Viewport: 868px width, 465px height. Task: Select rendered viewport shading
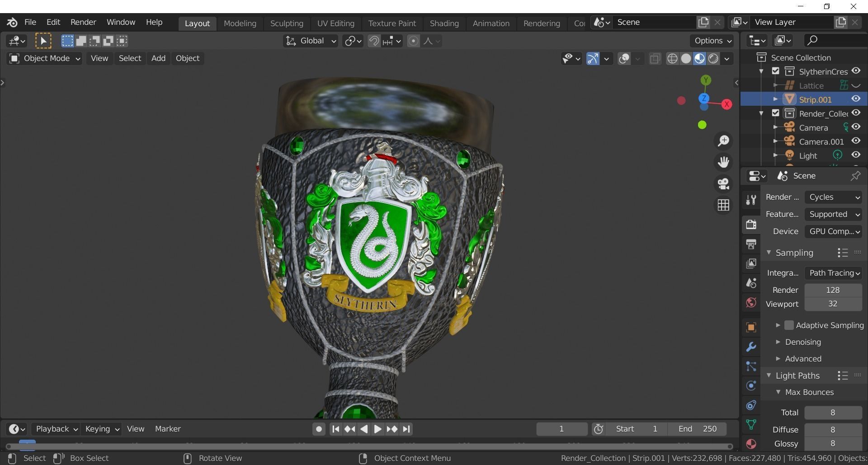pos(713,59)
